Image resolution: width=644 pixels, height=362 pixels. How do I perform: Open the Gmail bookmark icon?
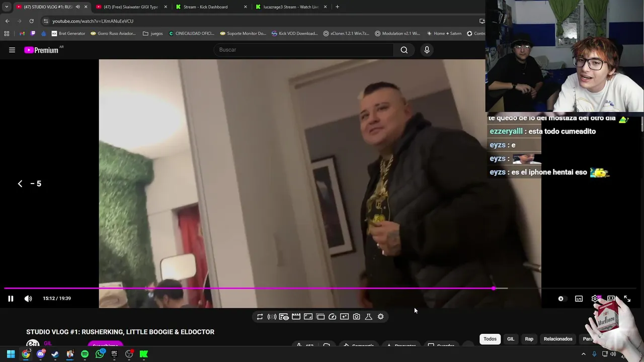[22, 34]
